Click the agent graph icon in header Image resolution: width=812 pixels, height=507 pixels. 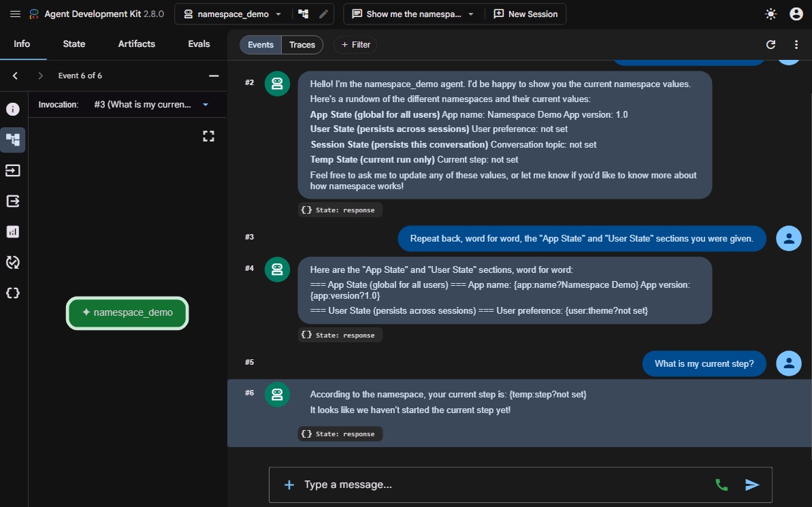point(304,14)
